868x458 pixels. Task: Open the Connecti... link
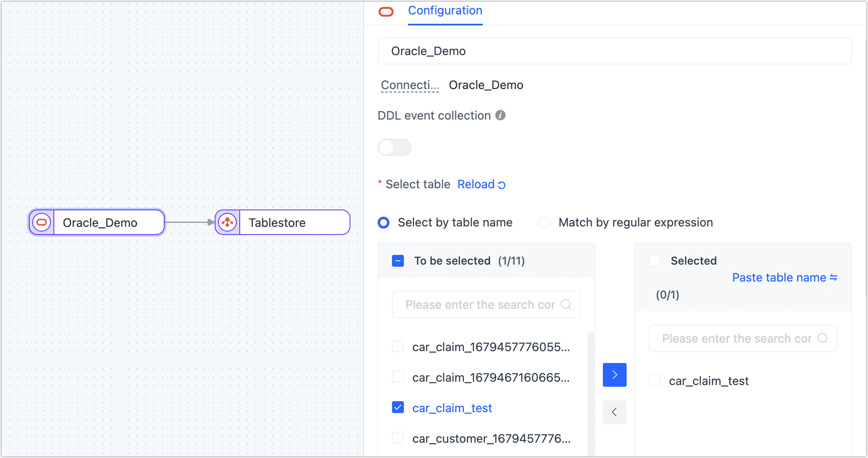pos(409,85)
